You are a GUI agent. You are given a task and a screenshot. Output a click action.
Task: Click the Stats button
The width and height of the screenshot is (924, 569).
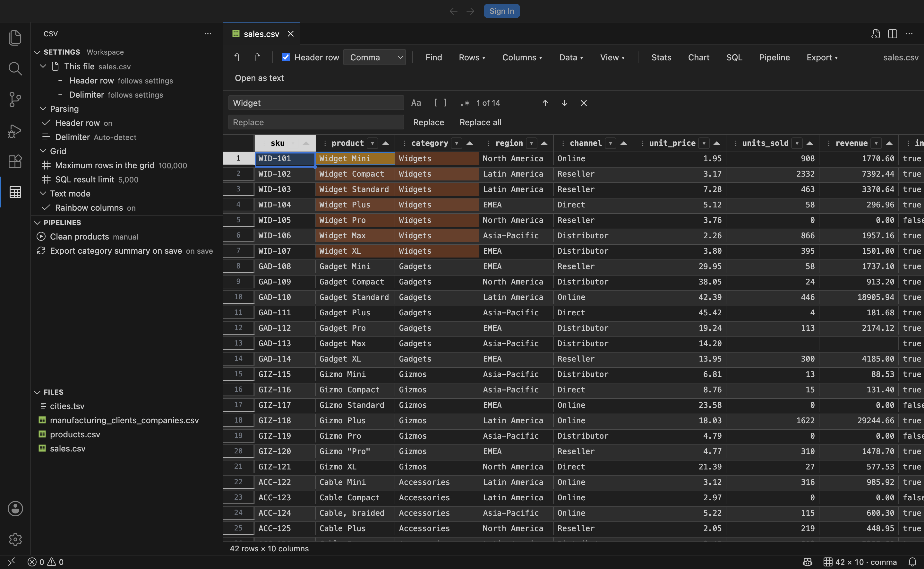[661, 57]
